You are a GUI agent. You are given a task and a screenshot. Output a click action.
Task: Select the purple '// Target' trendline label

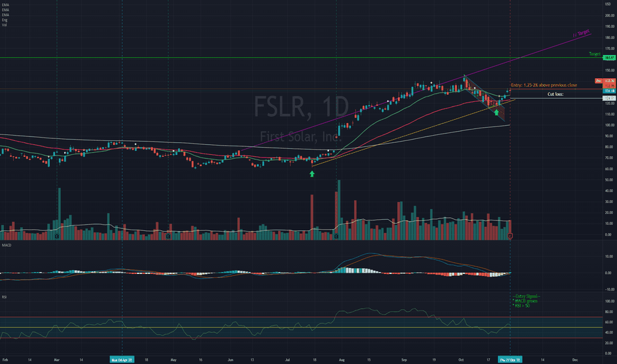pyautogui.click(x=581, y=34)
